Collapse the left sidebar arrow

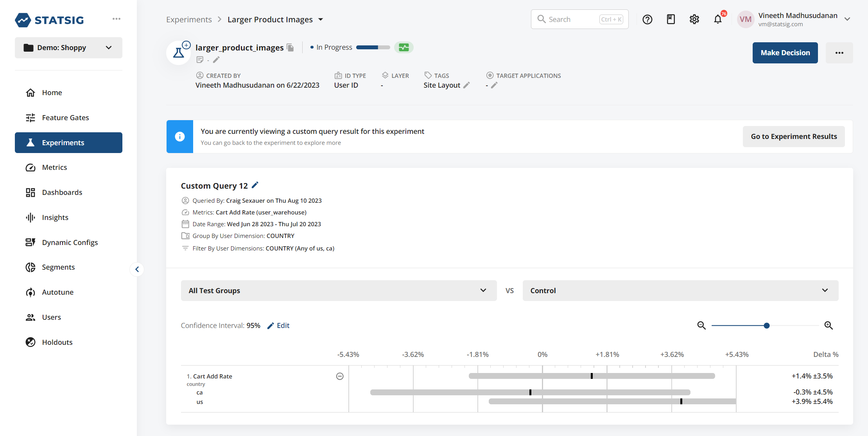coord(137,269)
